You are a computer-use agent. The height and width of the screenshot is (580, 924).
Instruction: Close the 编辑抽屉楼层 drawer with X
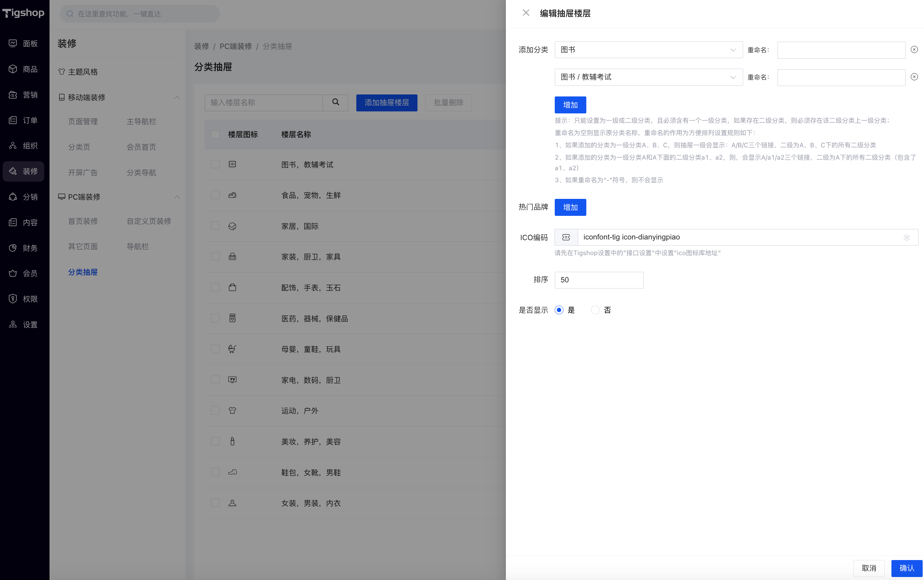[x=525, y=13]
